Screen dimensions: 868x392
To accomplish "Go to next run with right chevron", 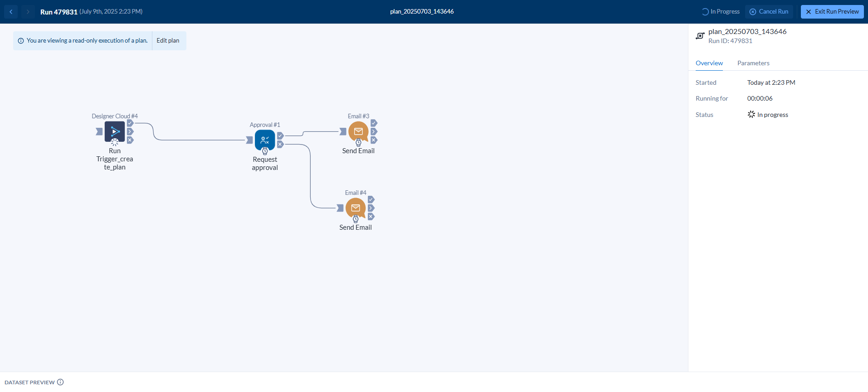I will point(28,12).
